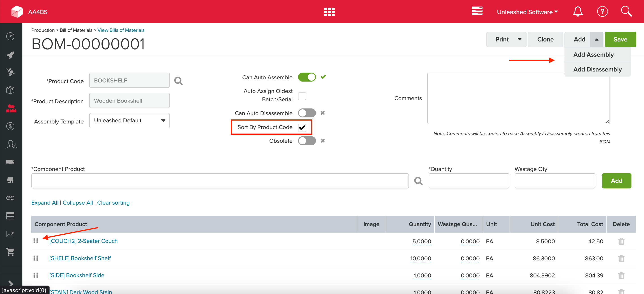Edit wastage 0.0000 for Bookshelf Shelf row
The height and width of the screenshot is (294, 644).
(470, 258)
